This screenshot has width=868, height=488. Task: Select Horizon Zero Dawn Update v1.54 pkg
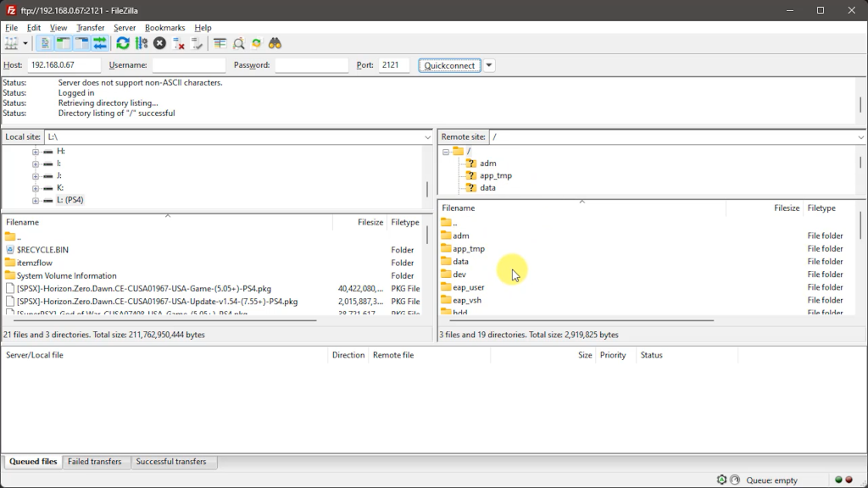157,302
